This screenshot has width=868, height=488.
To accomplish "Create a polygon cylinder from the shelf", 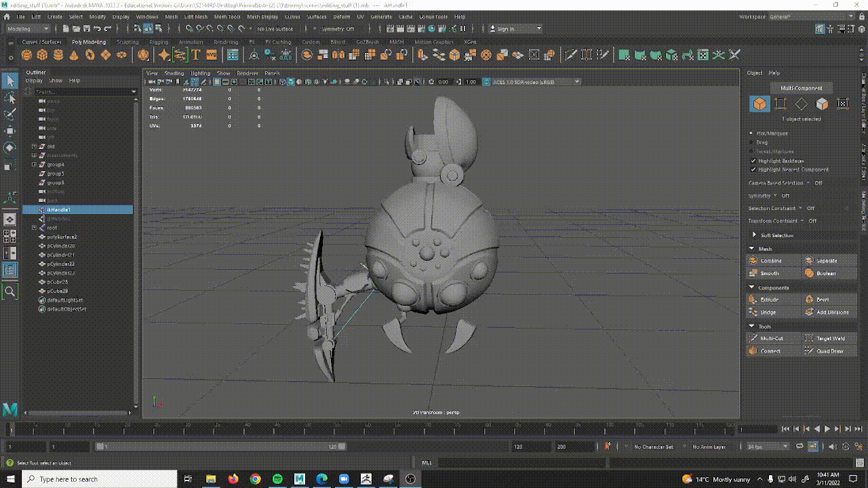I will pos(59,55).
